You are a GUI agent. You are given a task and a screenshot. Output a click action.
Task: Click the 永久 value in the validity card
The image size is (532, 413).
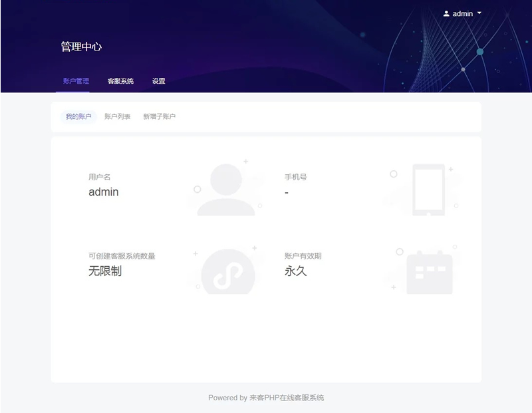[x=297, y=271]
